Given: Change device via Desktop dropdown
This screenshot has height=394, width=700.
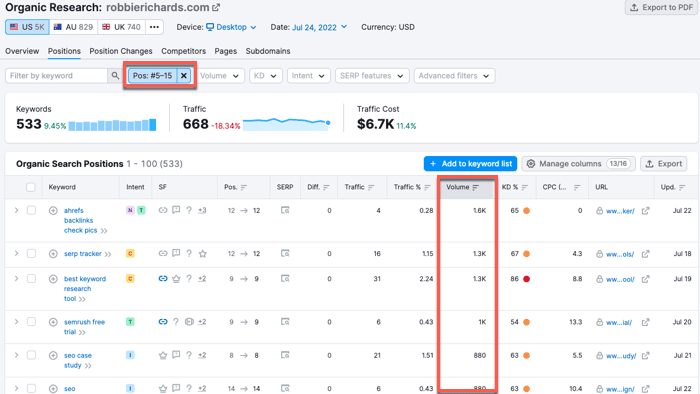Looking at the screenshot, I should (231, 27).
